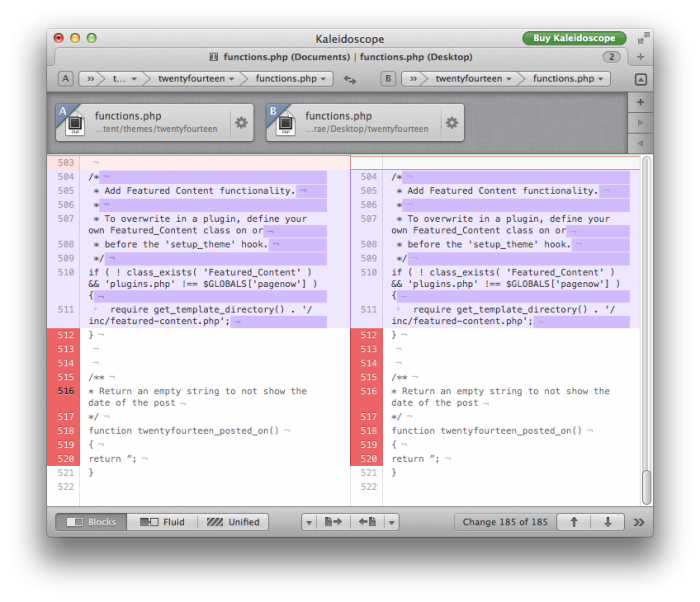Open left merge options dropdown arrow
This screenshot has width=700, height=602.
(x=309, y=522)
